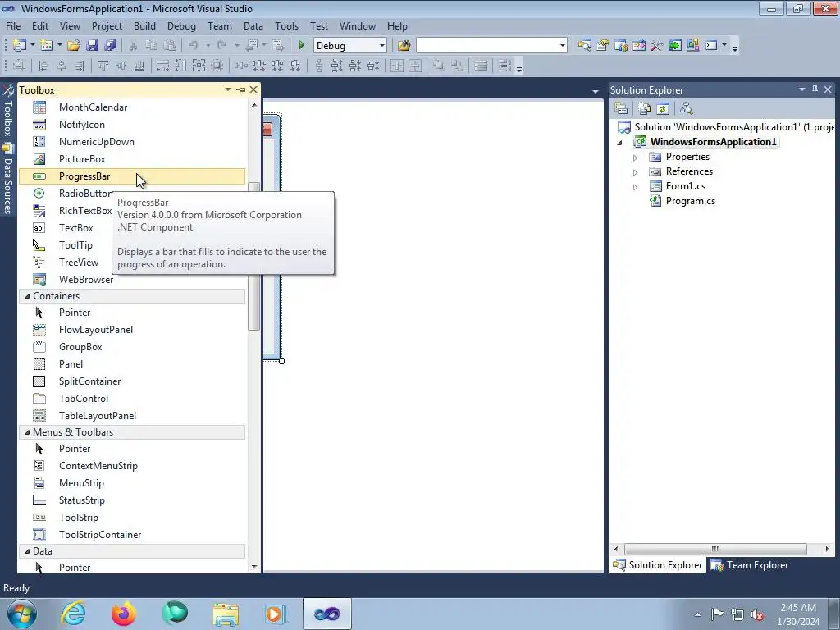Click the Properties icon in Solution Explorer toolbar

click(x=622, y=109)
